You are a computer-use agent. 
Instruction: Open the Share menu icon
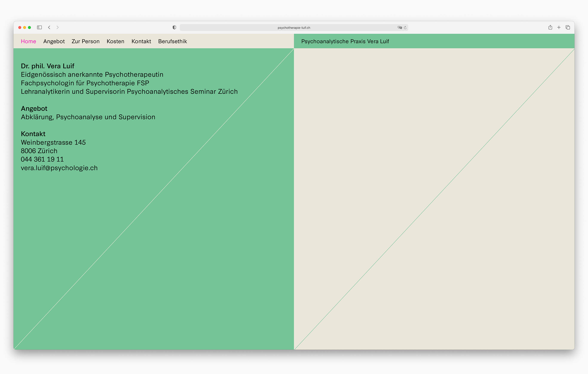(550, 27)
